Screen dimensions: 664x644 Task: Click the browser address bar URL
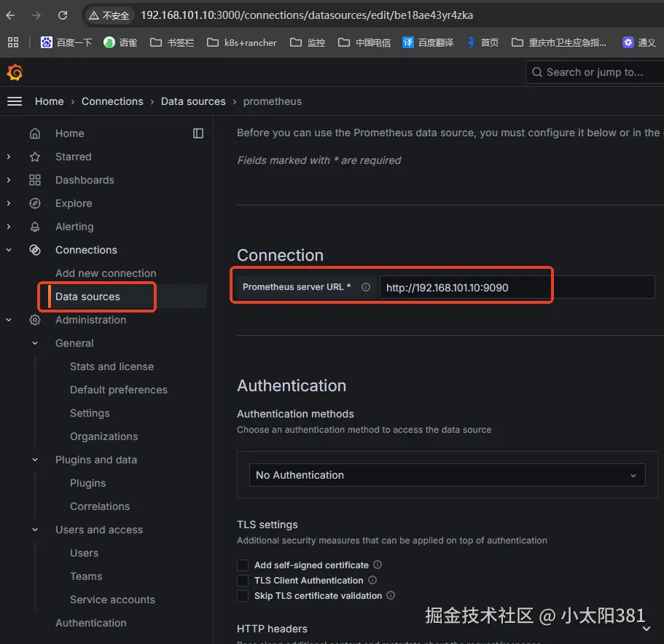(307, 15)
